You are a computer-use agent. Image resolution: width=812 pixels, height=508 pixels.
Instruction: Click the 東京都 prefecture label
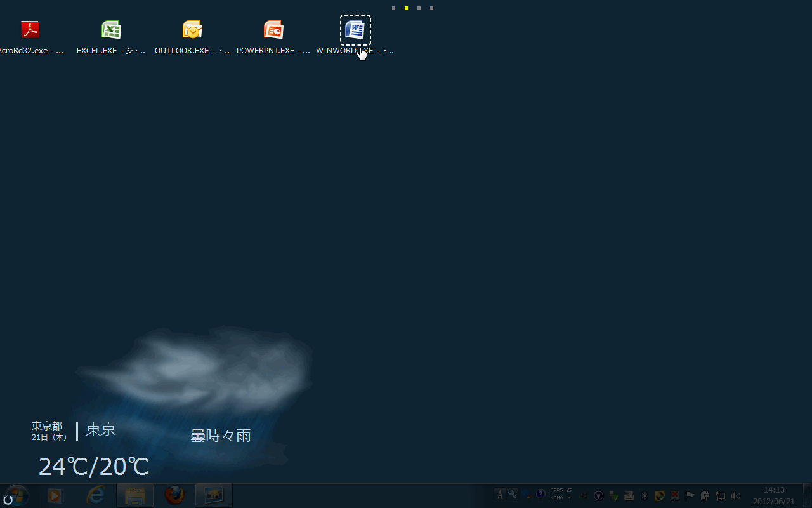(47, 426)
